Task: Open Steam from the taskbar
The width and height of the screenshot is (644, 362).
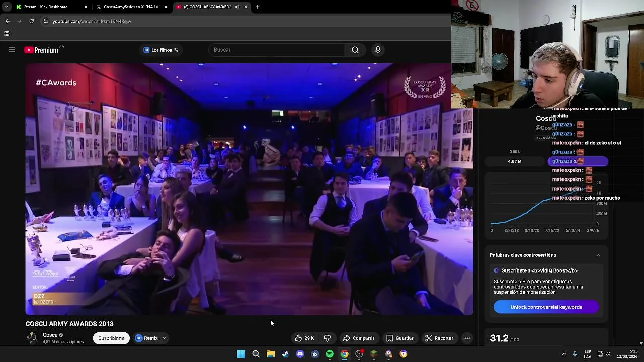Action: [x=285, y=354]
